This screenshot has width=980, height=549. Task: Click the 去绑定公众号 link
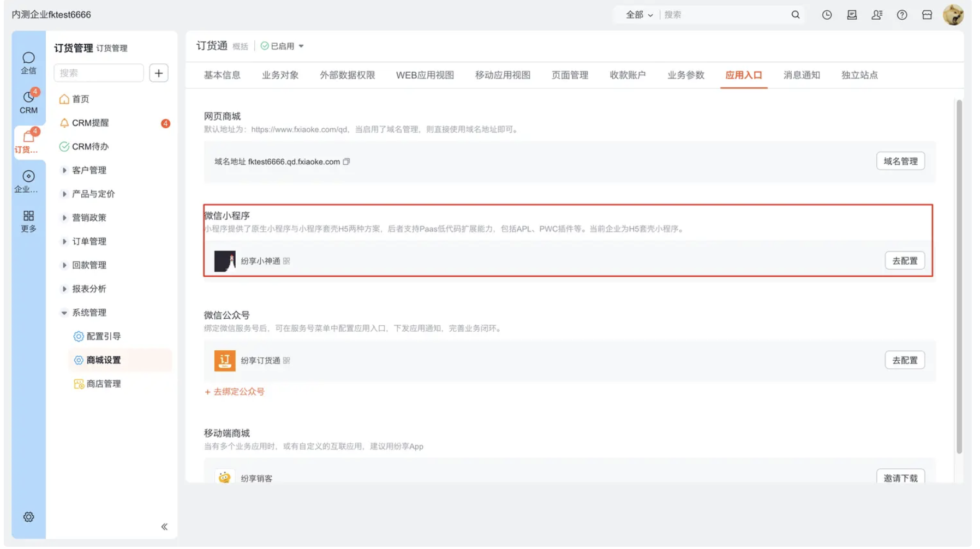[235, 392]
